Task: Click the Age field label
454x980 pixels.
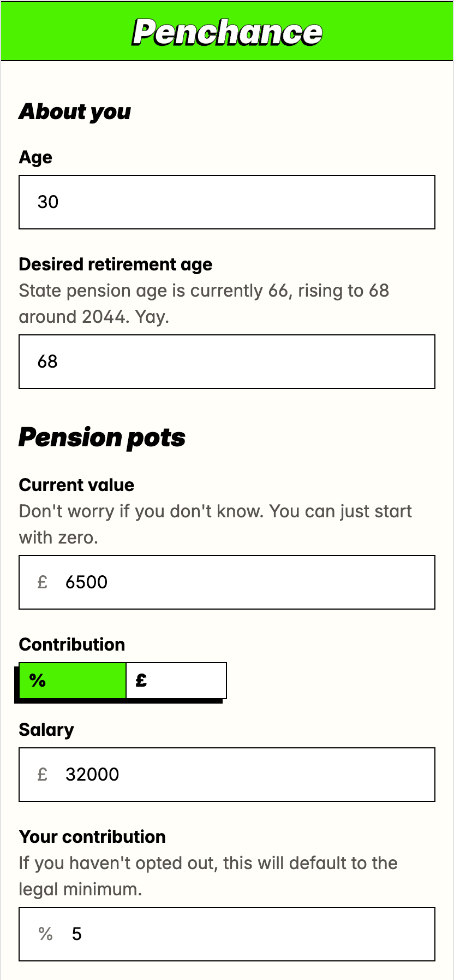Action: click(x=35, y=157)
